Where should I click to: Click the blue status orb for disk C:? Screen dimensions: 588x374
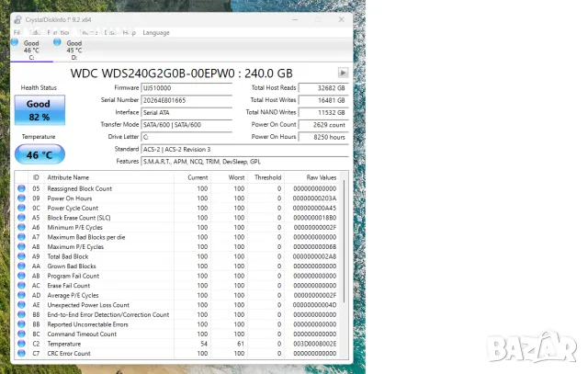(15, 42)
